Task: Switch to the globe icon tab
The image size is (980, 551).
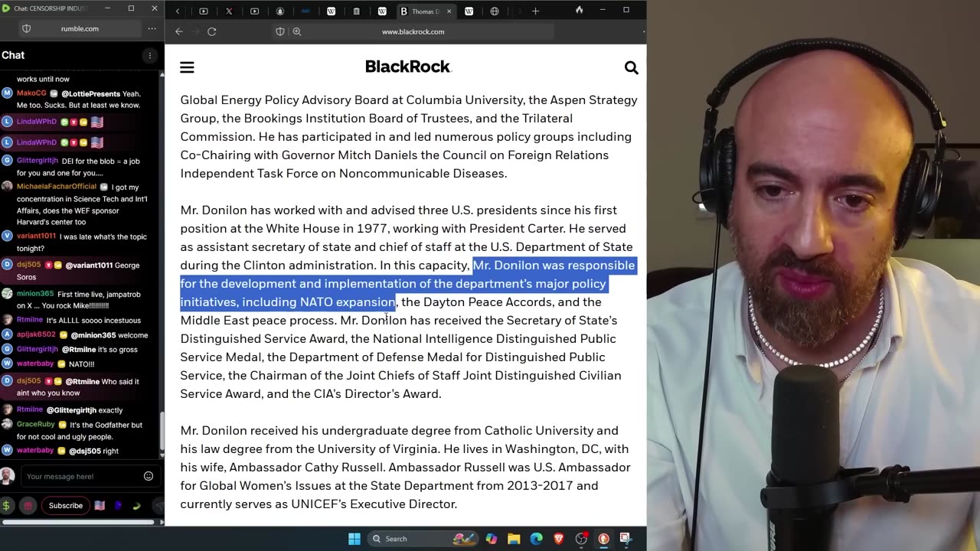Action: coord(495,11)
